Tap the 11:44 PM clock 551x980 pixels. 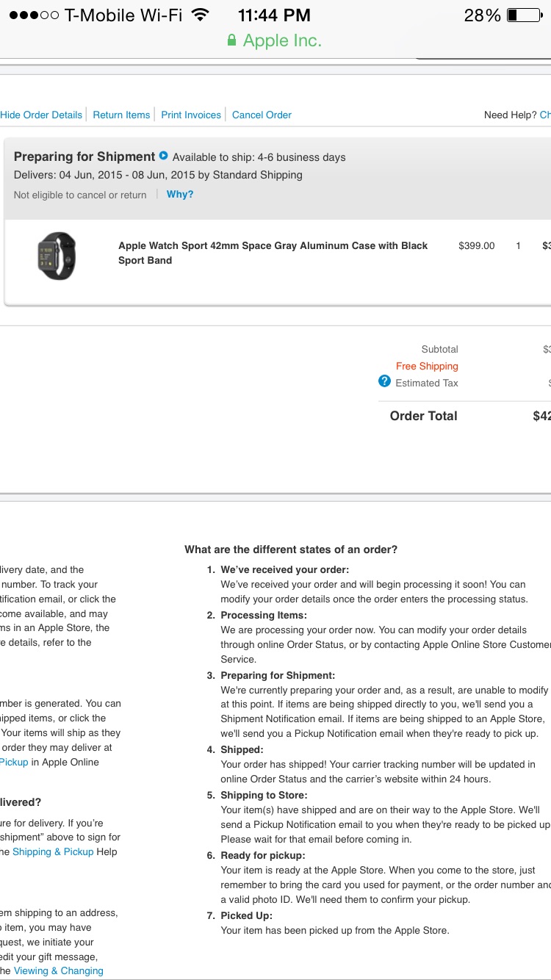pos(274,15)
